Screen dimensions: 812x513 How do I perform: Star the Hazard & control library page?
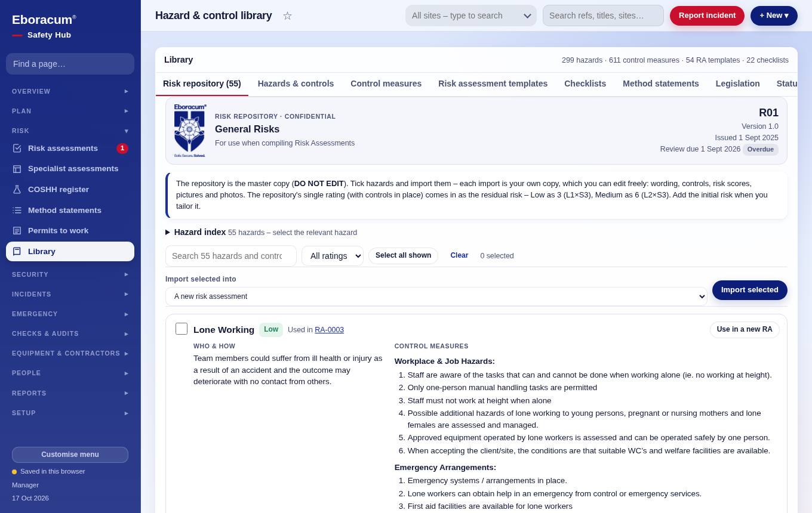point(287,16)
